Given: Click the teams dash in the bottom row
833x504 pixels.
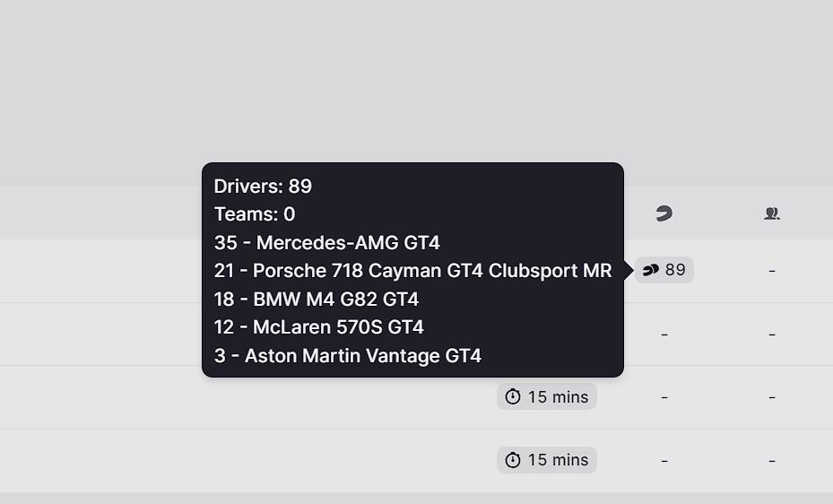Looking at the screenshot, I should point(772,460).
